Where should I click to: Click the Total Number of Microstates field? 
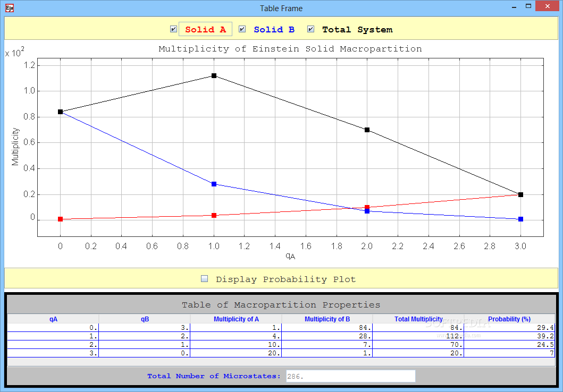350,376
